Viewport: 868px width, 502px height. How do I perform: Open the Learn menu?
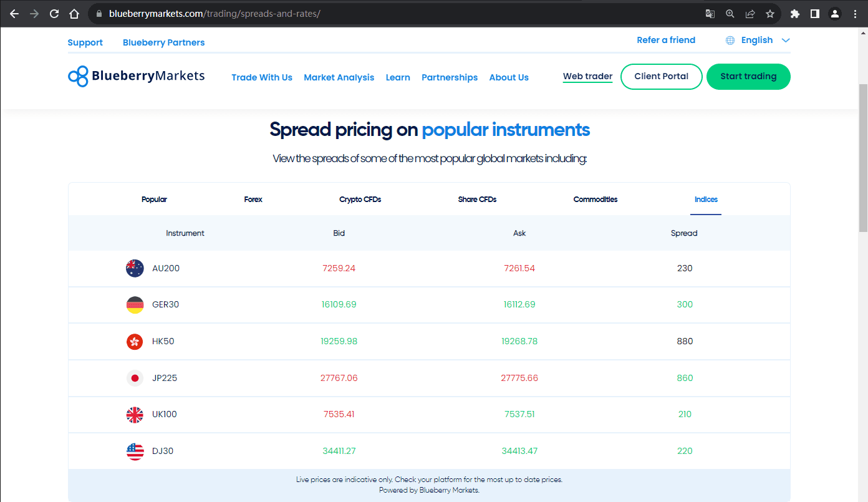point(398,77)
